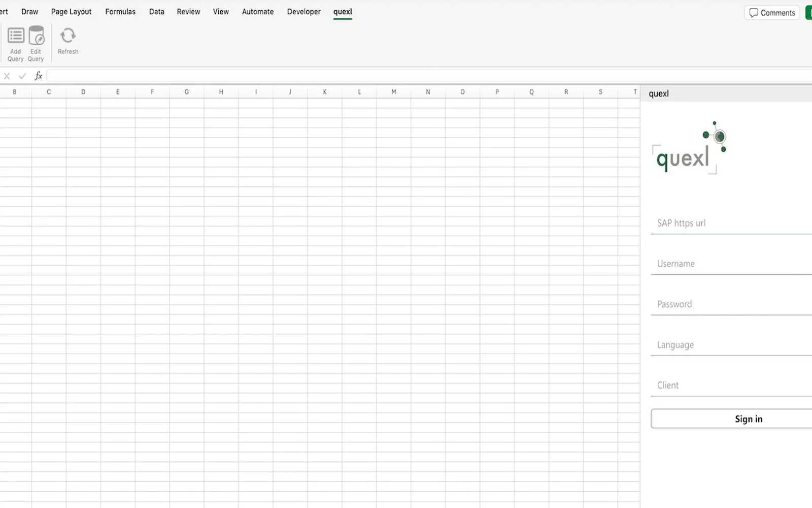Viewport: 812px width, 508px height.
Task: Switch to the Draw tab
Action: coord(30,12)
